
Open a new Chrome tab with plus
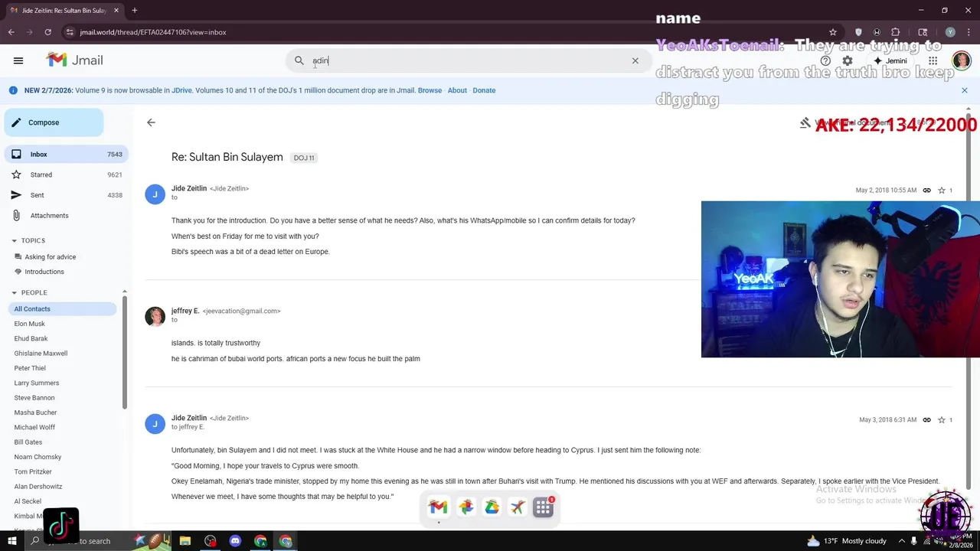click(x=134, y=11)
